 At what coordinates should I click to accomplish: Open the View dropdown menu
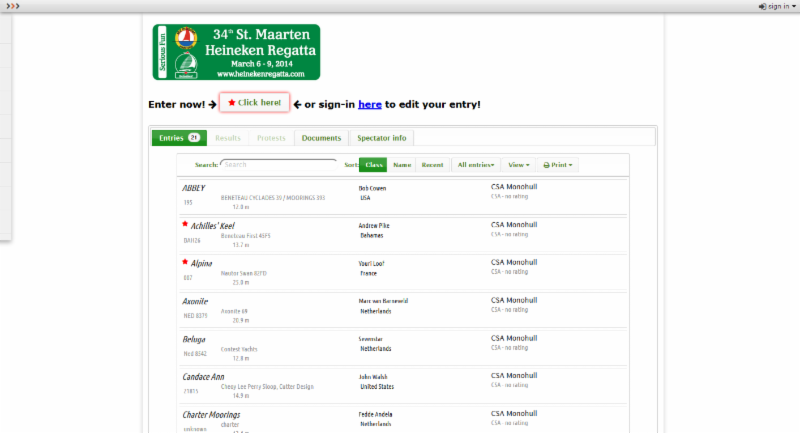coord(518,164)
